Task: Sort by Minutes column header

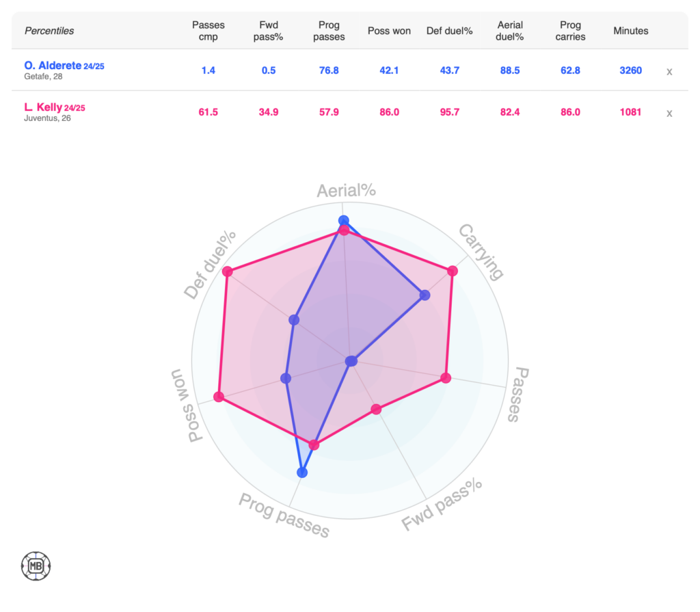Action: (630, 31)
